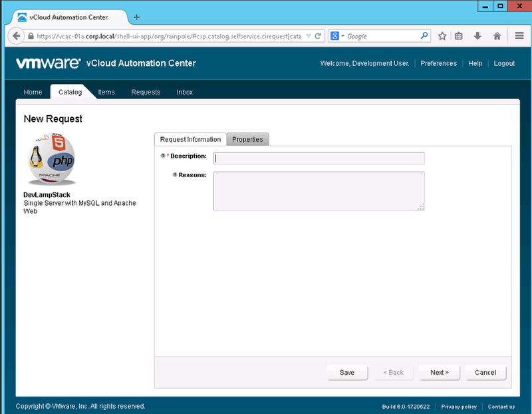Open a new browser tab
The image size is (532, 414).
[x=137, y=17]
